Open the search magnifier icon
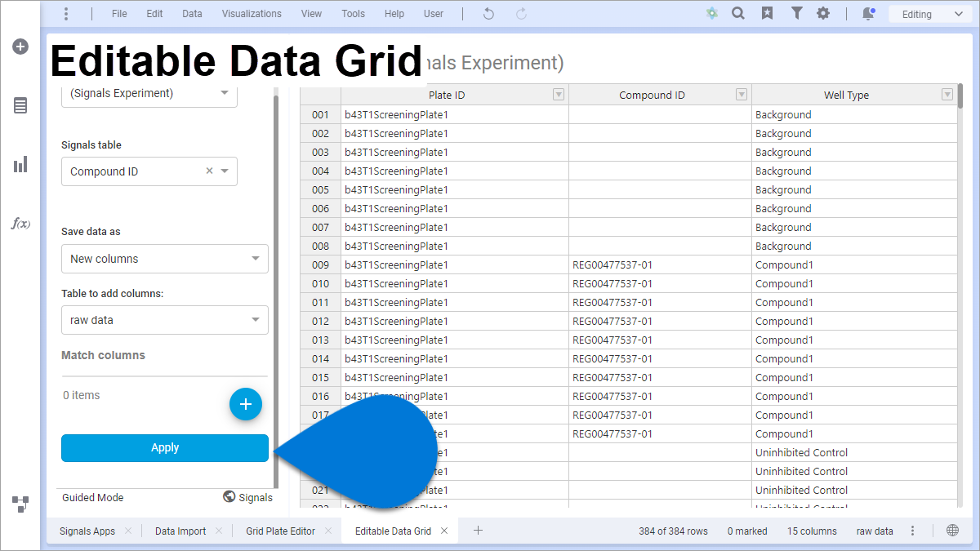This screenshot has height=551, width=980. click(738, 14)
